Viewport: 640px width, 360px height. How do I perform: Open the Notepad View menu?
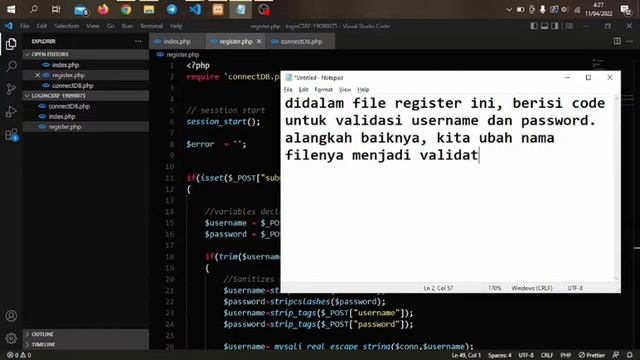point(345,89)
